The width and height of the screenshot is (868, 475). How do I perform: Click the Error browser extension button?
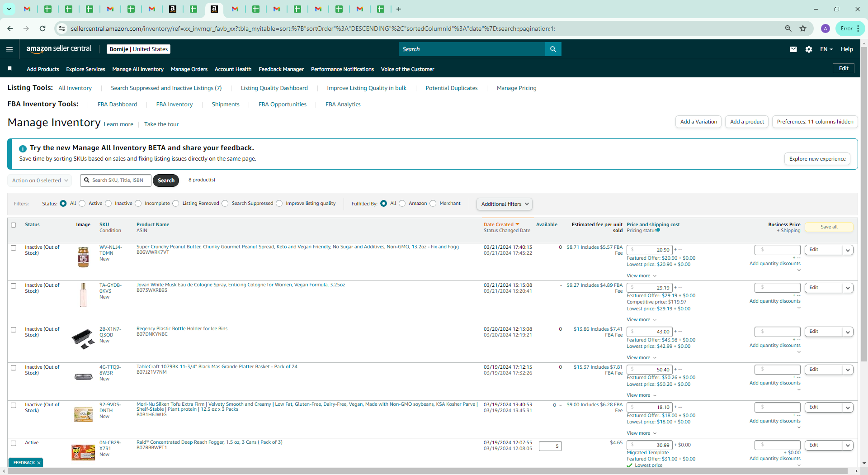pyautogui.click(x=850, y=28)
